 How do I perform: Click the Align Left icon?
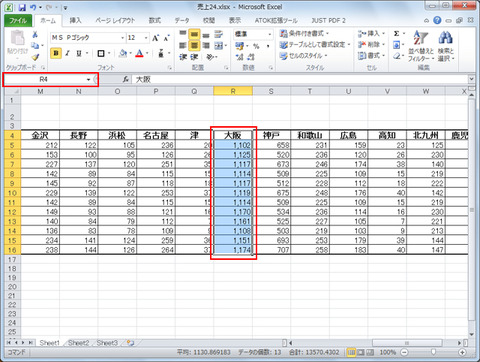click(183, 45)
